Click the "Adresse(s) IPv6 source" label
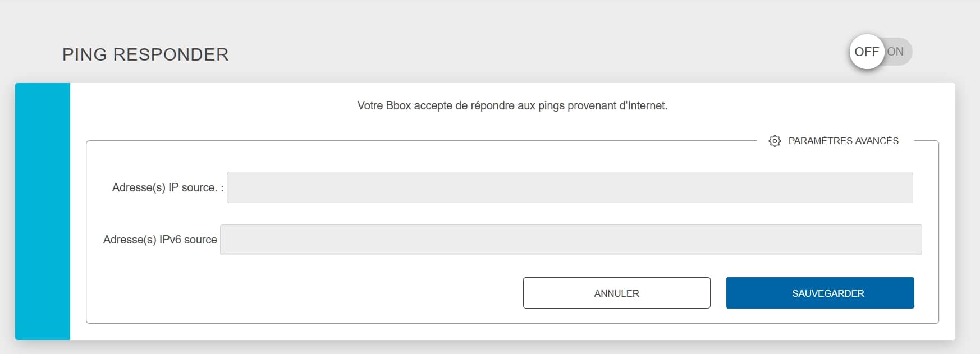980x354 pixels. click(x=160, y=240)
